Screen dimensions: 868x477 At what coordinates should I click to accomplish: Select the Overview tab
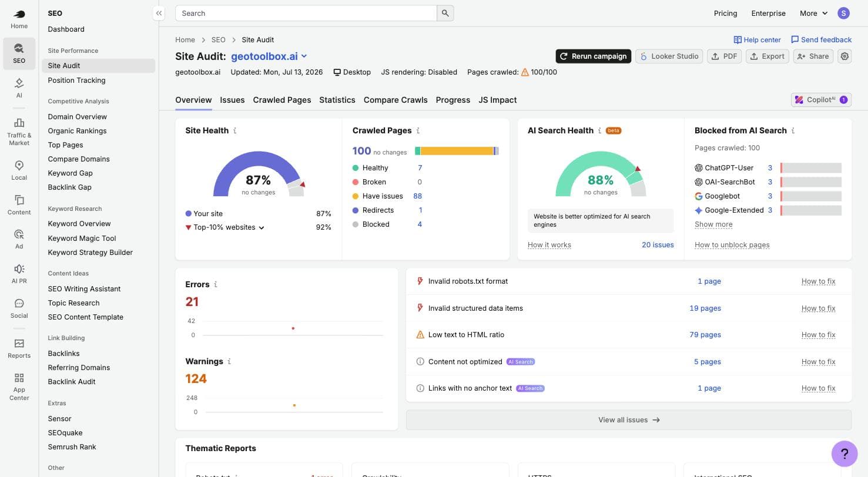click(x=193, y=100)
